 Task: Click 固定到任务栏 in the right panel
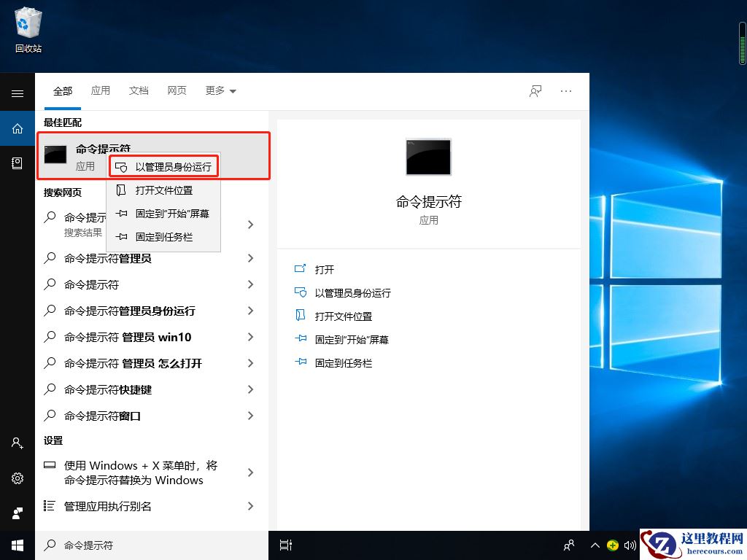[343, 362]
